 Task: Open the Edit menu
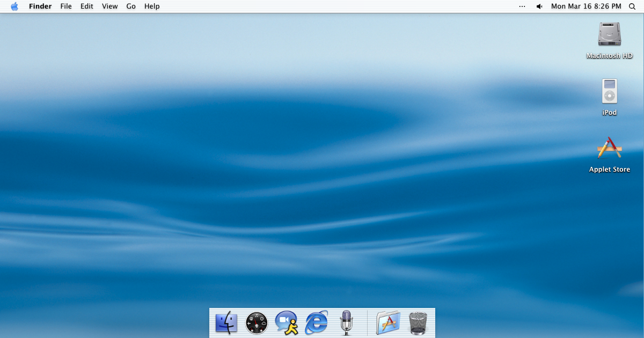(x=87, y=6)
